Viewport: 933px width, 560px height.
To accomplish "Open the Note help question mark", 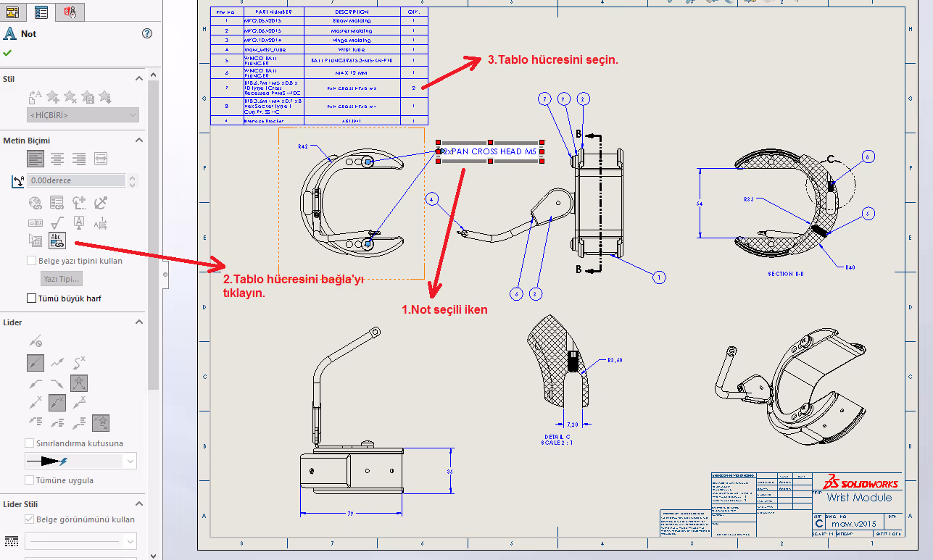I will point(147,33).
